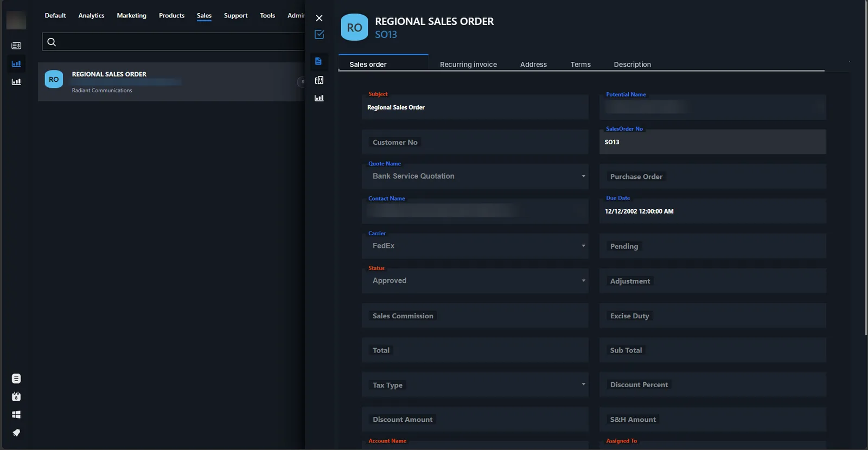Click the large RO avatar in the record header

pyautogui.click(x=354, y=27)
